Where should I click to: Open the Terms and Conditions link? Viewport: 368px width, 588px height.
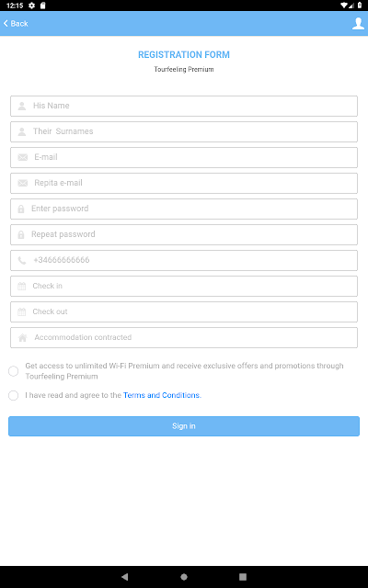(162, 395)
